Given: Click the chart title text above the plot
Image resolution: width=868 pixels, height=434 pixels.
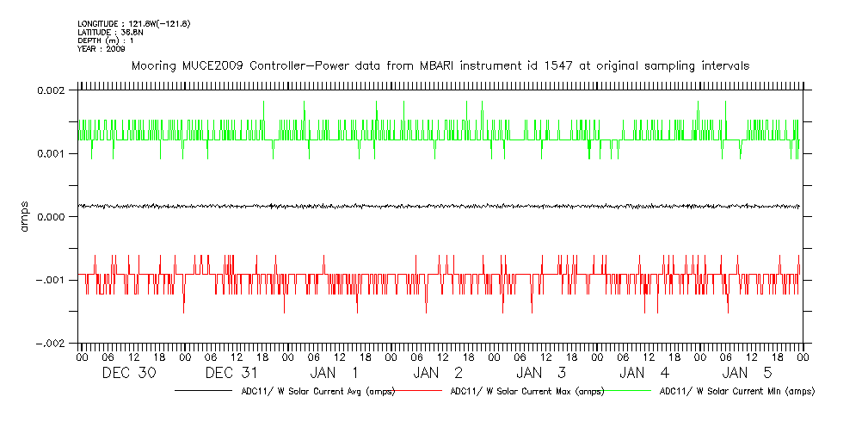Looking at the screenshot, I should 440,65.
